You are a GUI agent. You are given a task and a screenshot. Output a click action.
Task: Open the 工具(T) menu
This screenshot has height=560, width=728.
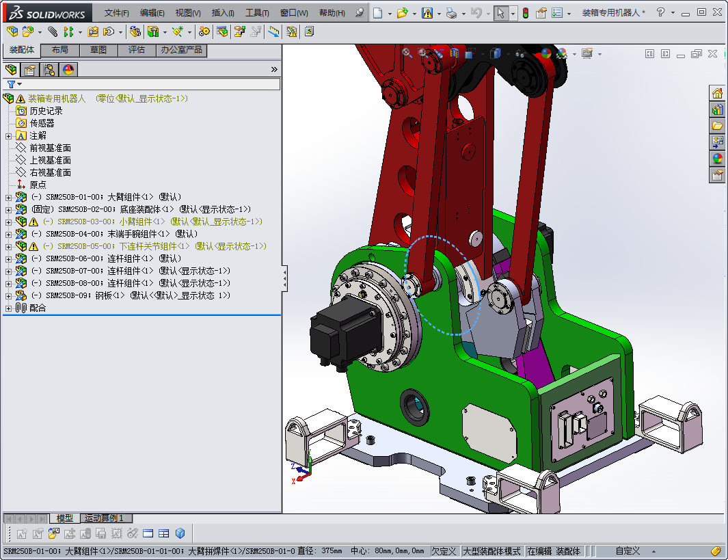(257, 13)
